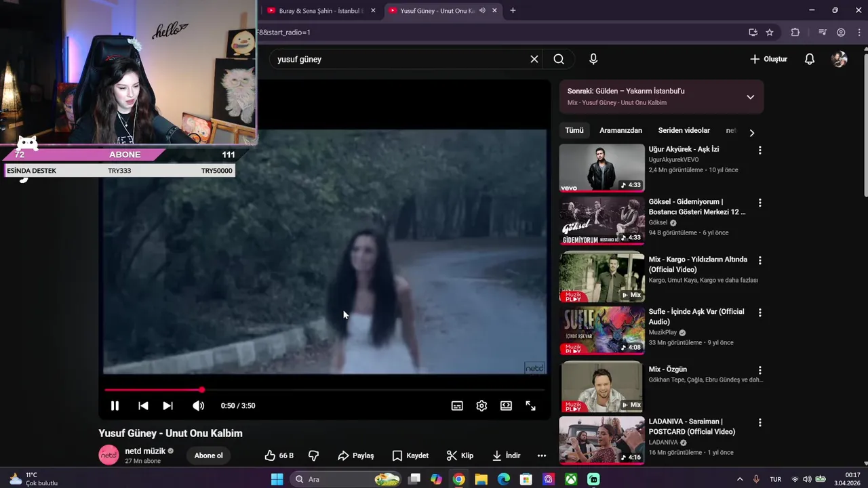Open a new Chrome tab

[513, 10]
